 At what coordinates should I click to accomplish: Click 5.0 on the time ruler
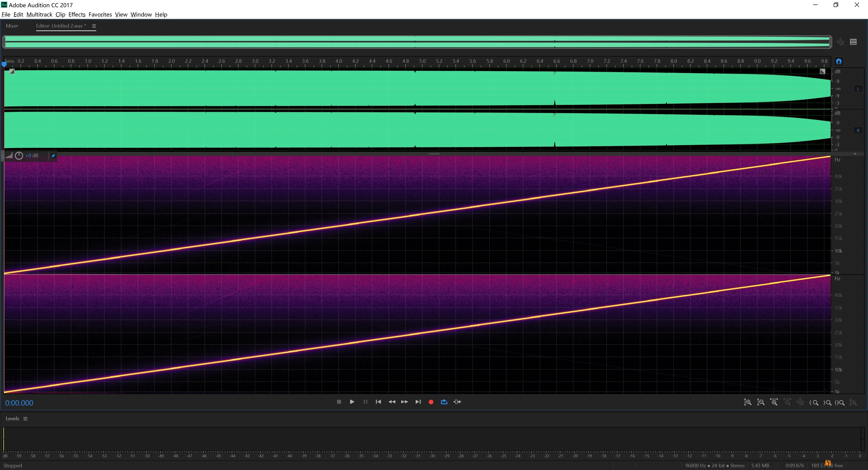(x=422, y=61)
